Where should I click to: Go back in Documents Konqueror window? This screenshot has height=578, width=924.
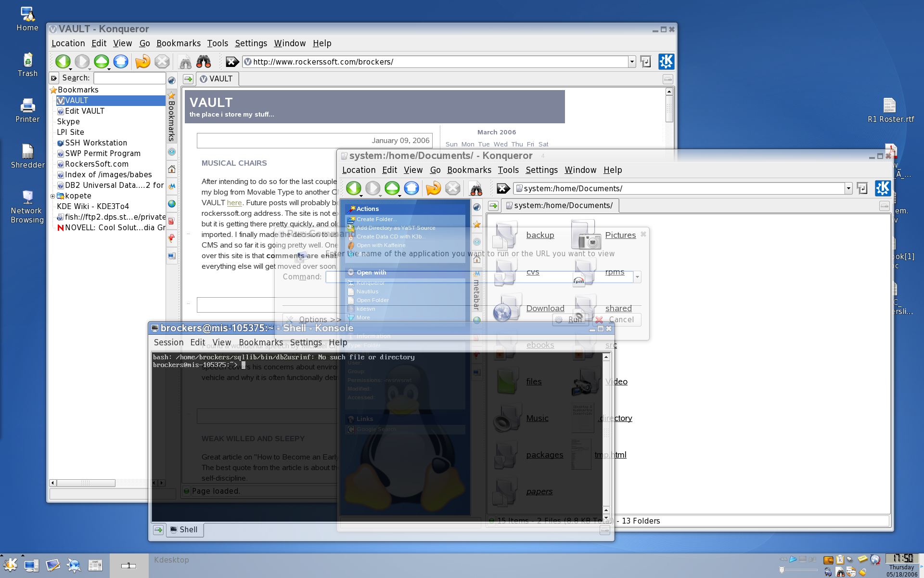pyautogui.click(x=354, y=188)
